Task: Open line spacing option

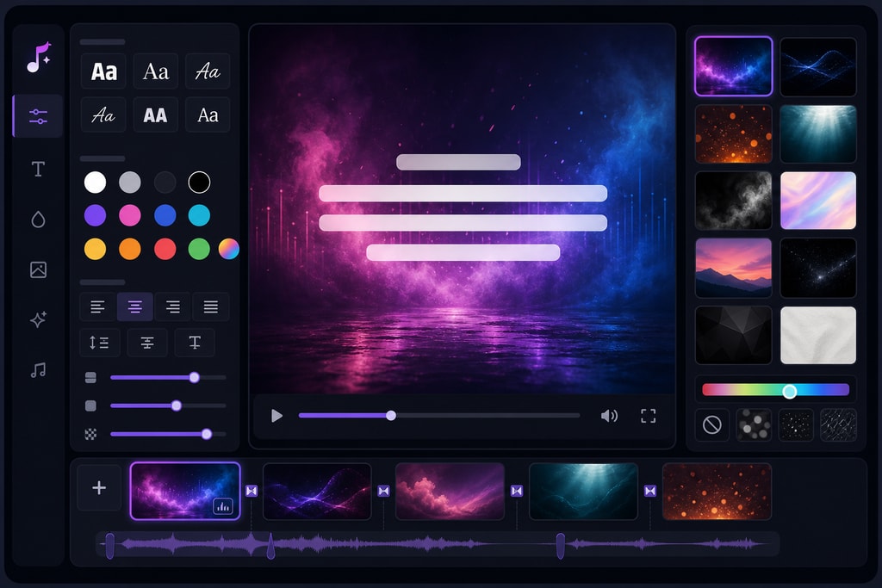Action: [100, 343]
